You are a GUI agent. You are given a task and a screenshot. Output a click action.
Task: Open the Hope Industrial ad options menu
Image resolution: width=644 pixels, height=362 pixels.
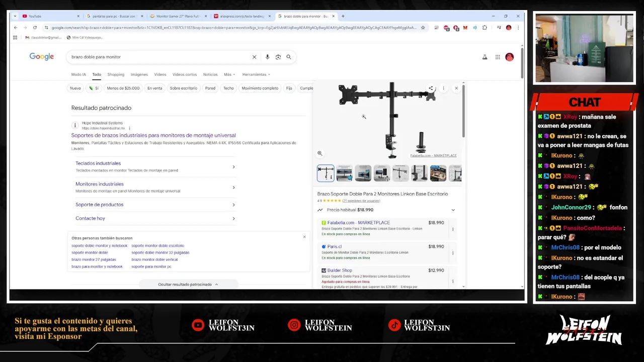pos(129,128)
